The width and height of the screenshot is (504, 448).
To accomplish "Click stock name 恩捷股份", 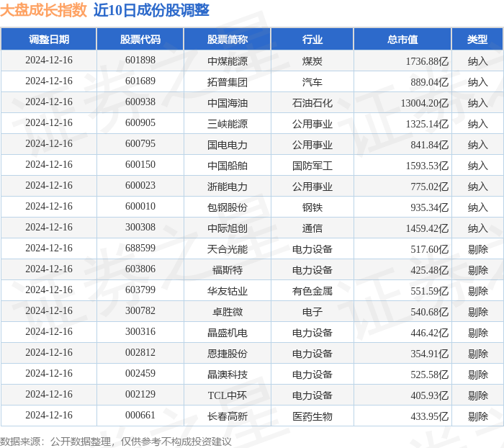I will pyautogui.click(x=228, y=354).
